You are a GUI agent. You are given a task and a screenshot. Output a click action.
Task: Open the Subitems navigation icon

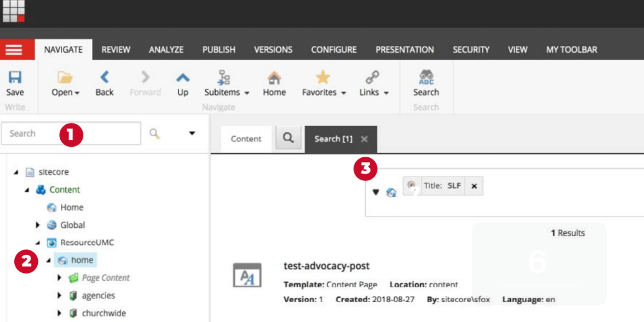[224, 77]
